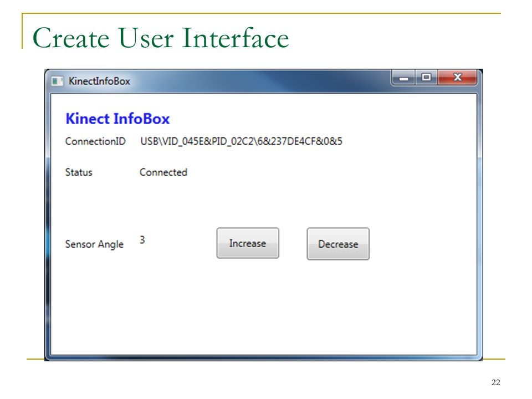Image resolution: width=532 pixels, height=399 pixels.
Task: Click the sensor angle value 3
Action: [x=142, y=240]
